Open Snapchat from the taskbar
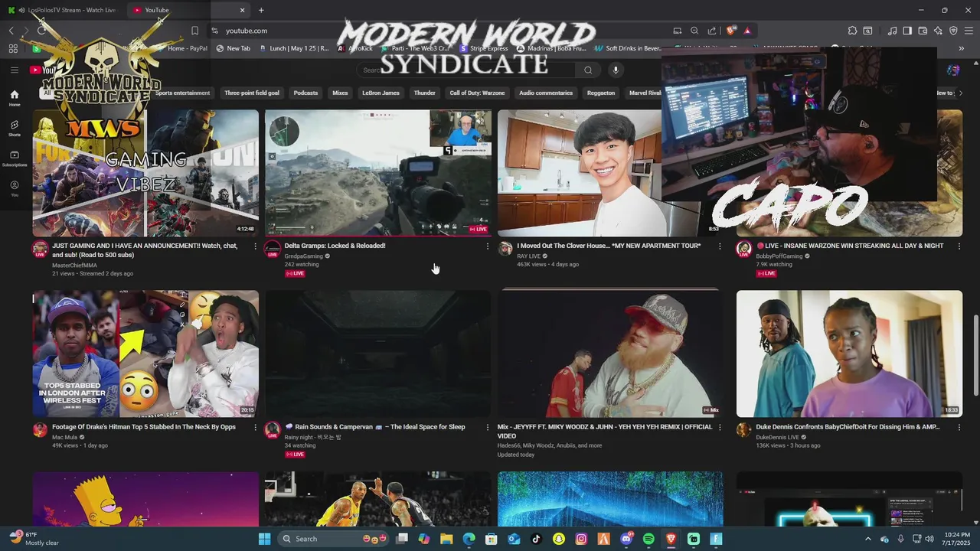 (559, 539)
